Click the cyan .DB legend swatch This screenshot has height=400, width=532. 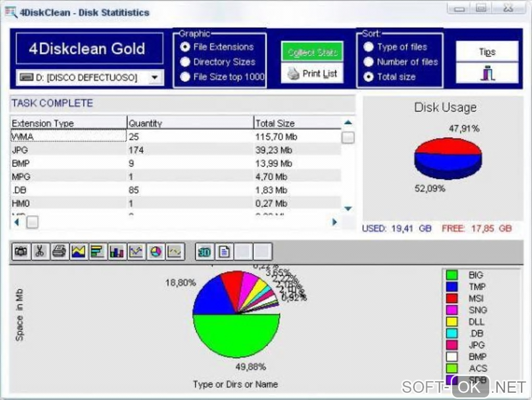tap(452, 333)
